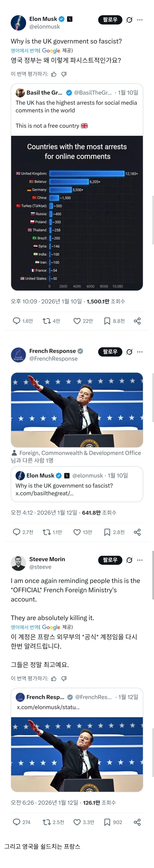Screen dimensions: 154x868
Task: Follow Elon Musk with the 팔로우 button
Action: point(110,20)
